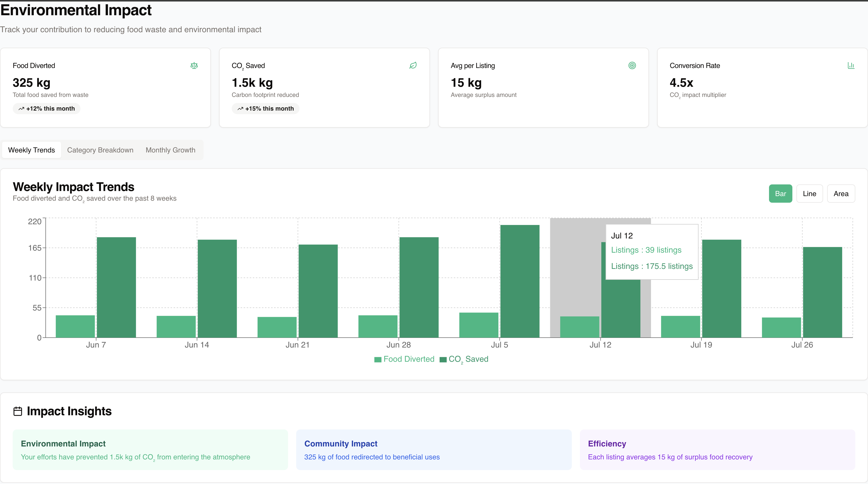The width and height of the screenshot is (868, 484).
Task: Switch chart to Line view
Action: point(809,193)
